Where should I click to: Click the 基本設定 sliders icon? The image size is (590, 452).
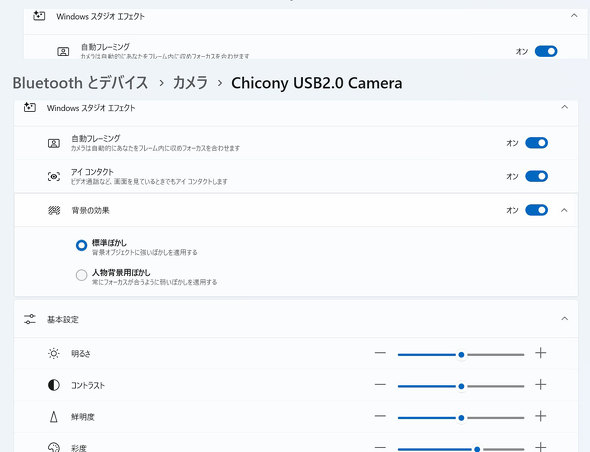tap(30, 320)
